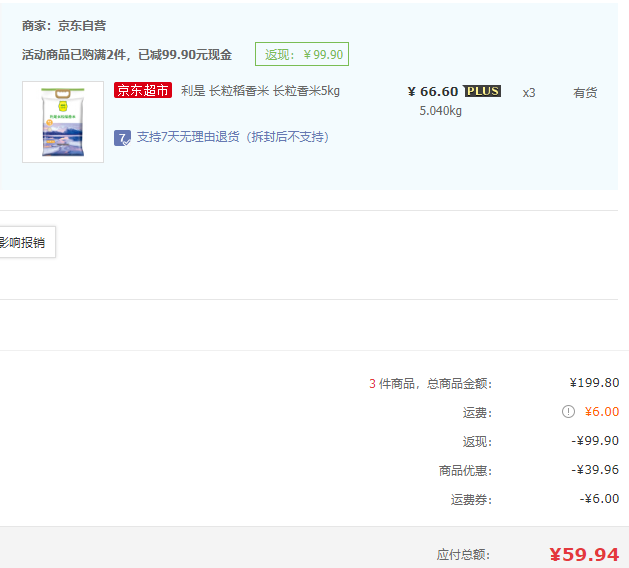Click the 有货 stock status
Screen dimensions: 629x568
tap(585, 93)
